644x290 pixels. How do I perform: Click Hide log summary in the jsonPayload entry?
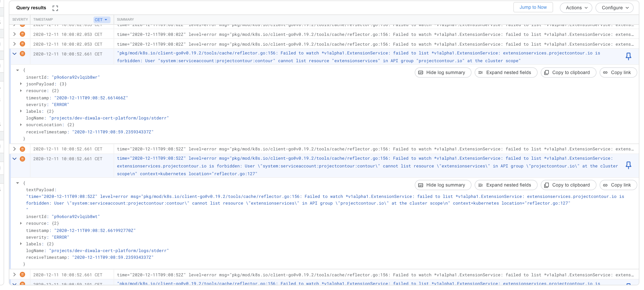(x=443, y=72)
